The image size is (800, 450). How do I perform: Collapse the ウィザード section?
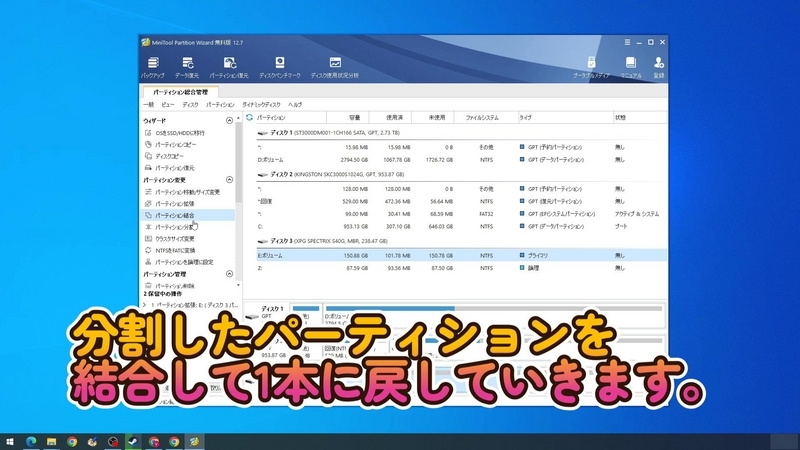[x=229, y=120]
